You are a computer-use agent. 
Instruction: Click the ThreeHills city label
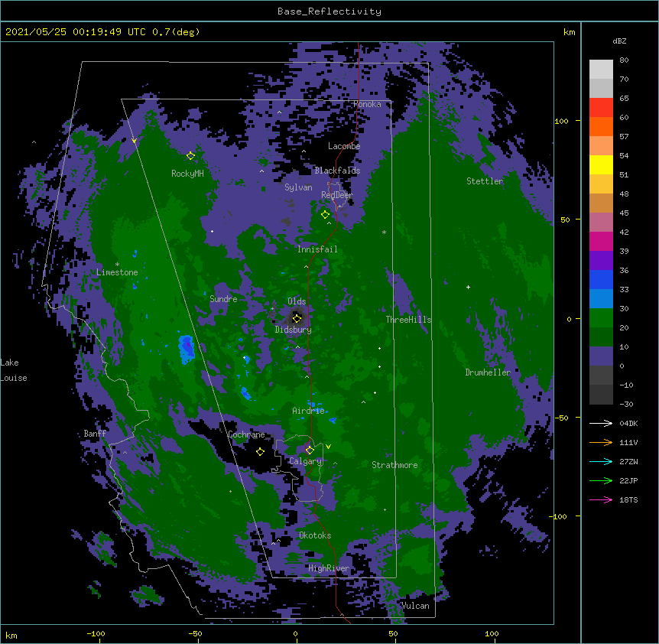pyautogui.click(x=409, y=320)
